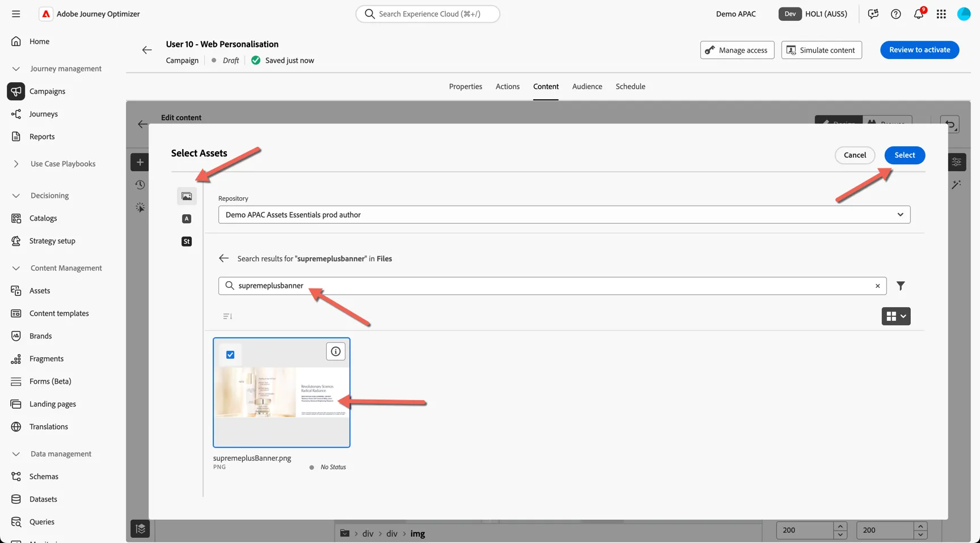Expand Use Case Playbooks
This screenshot has width=980, height=543.
click(x=16, y=164)
